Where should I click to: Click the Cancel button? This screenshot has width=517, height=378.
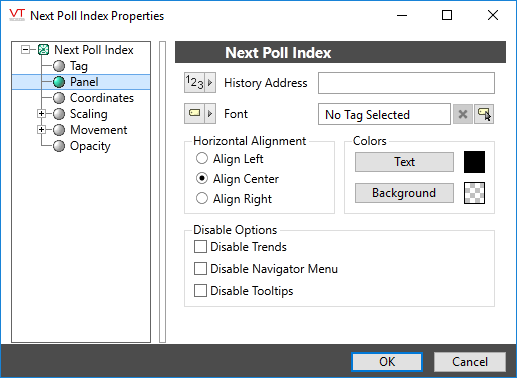click(470, 362)
